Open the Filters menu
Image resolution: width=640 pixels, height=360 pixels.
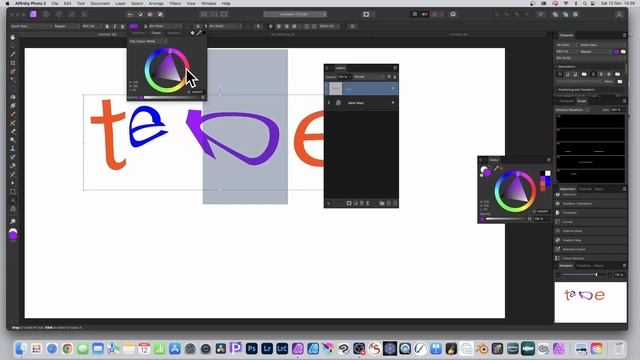tap(175, 3)
